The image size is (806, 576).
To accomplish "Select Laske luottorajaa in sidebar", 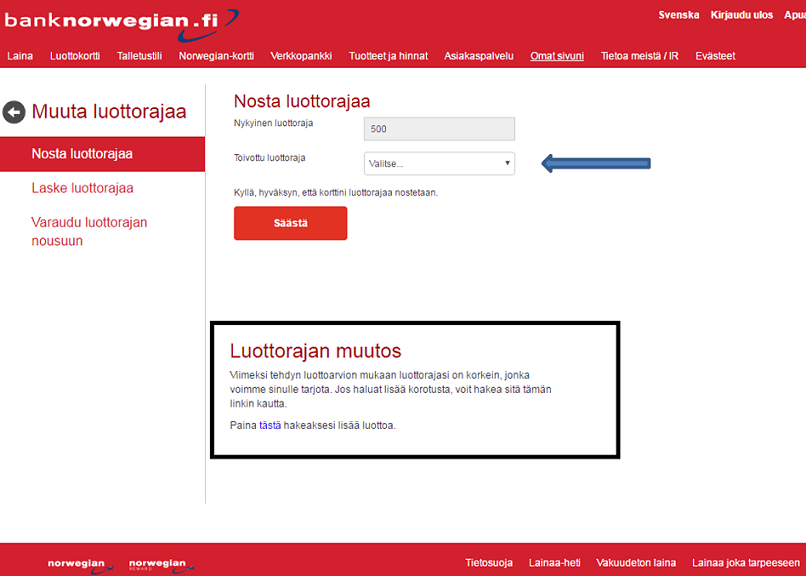I will (82, 188).
